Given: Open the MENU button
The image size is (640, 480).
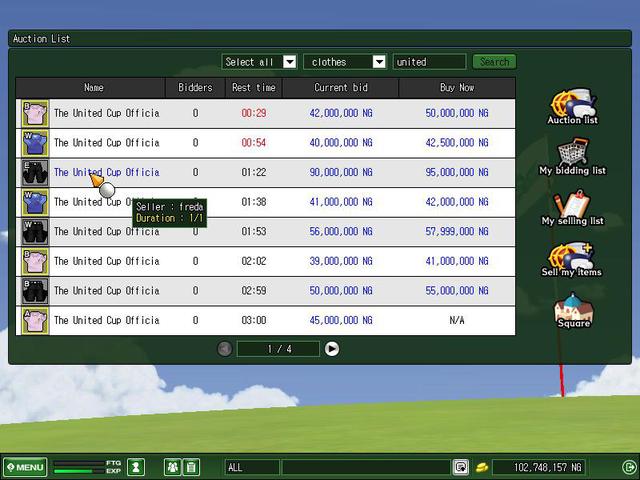Looking at the screenshot, I should [24, 467].
